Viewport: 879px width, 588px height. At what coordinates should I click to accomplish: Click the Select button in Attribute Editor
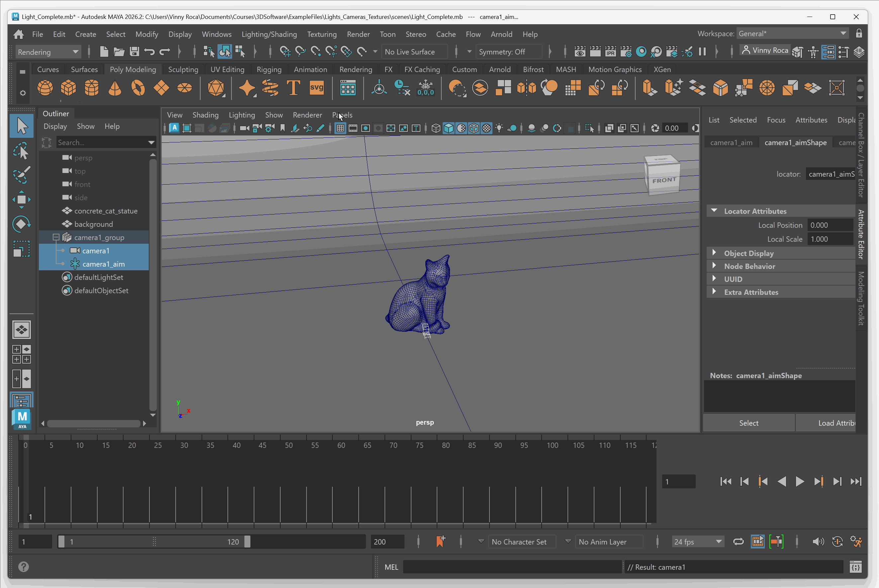pyautogui.click(x=748, y=423)
